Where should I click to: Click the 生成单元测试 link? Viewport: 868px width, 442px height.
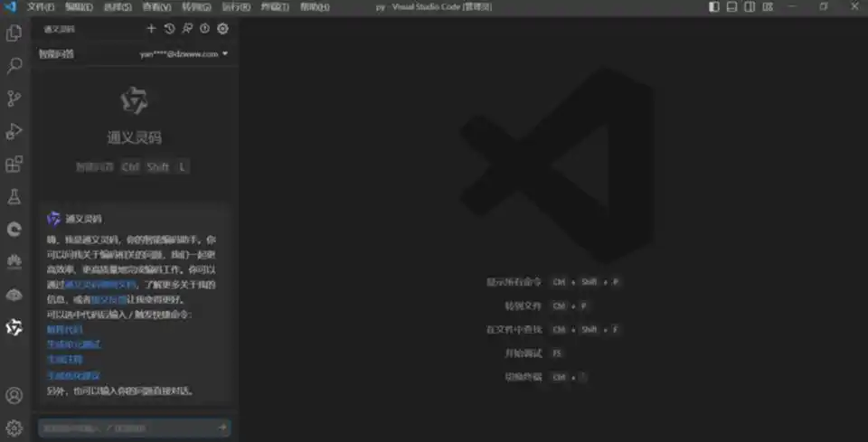[x=74, y=344]
